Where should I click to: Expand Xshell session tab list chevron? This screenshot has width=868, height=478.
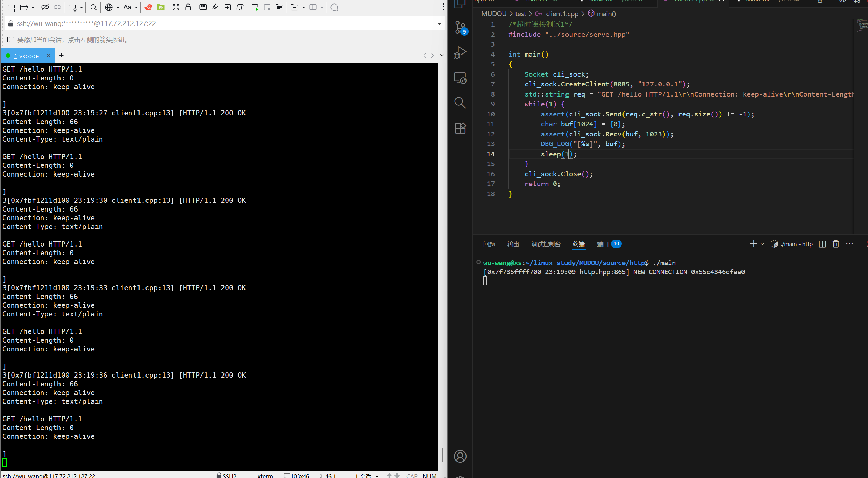point(442,55)
